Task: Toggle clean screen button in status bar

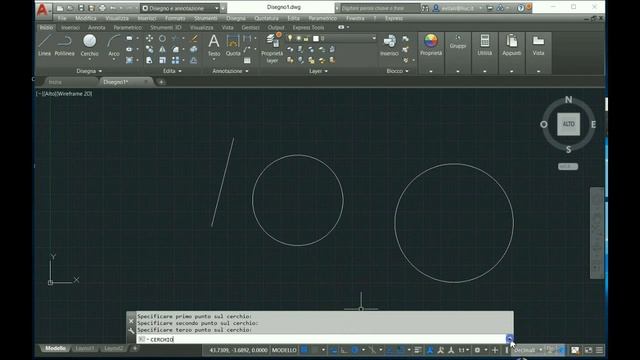Action: coord(588,350)
